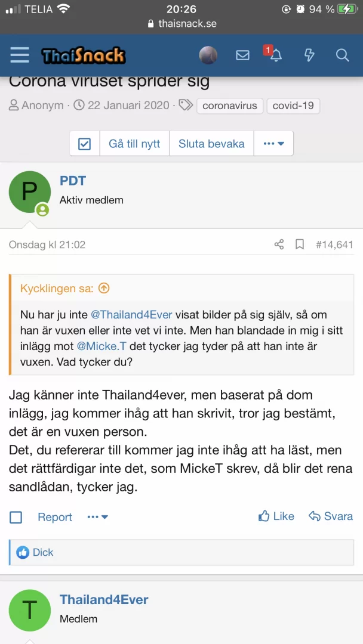Image resolution: width=363 pixels, height=644 pixels.
Task: Expand the thread tools ellipsis dropdown
Action: coord(273,144)
